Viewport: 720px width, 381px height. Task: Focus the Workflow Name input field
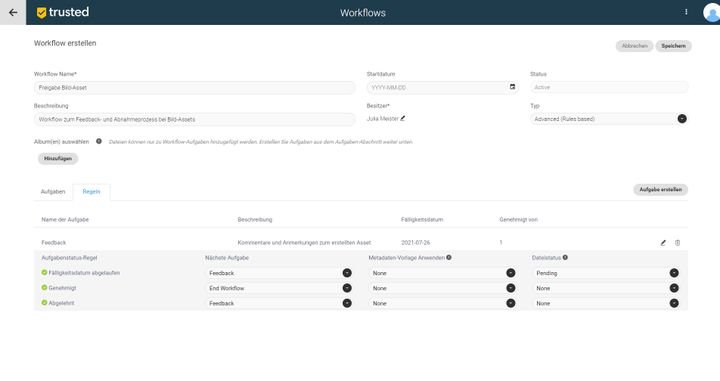[195, 88]
